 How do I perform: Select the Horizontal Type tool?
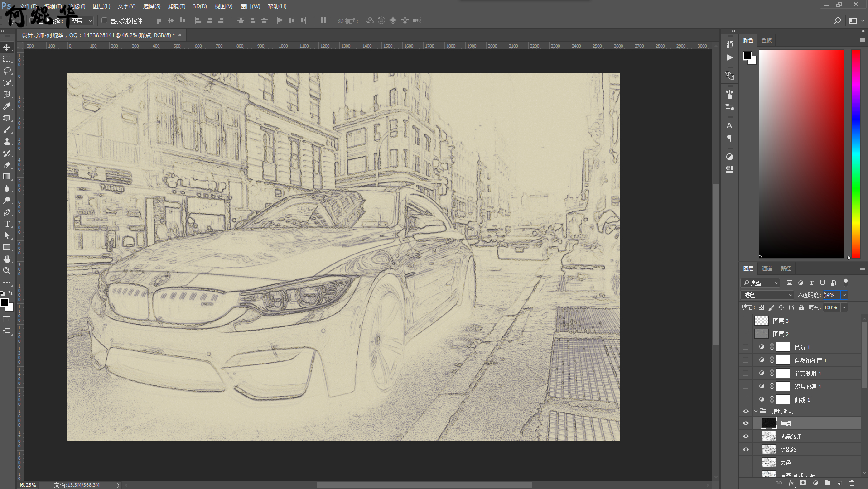click(x=7, y=224)
